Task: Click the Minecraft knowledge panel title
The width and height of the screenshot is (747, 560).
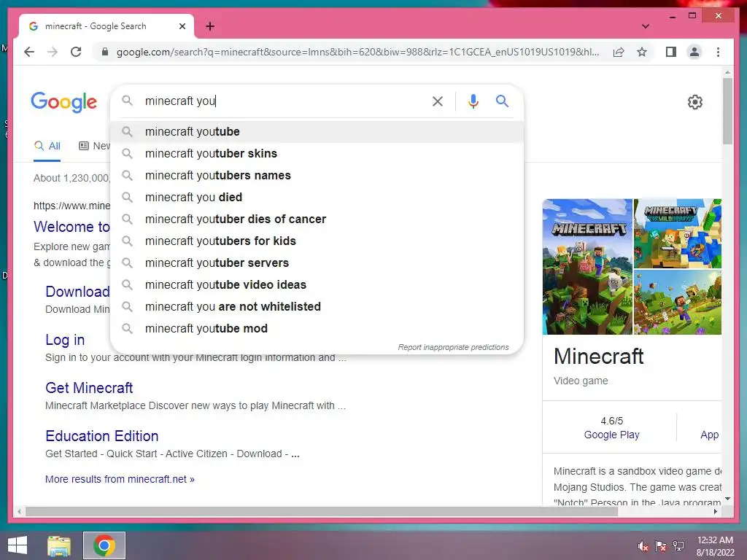Action: (x=598, y=356)
